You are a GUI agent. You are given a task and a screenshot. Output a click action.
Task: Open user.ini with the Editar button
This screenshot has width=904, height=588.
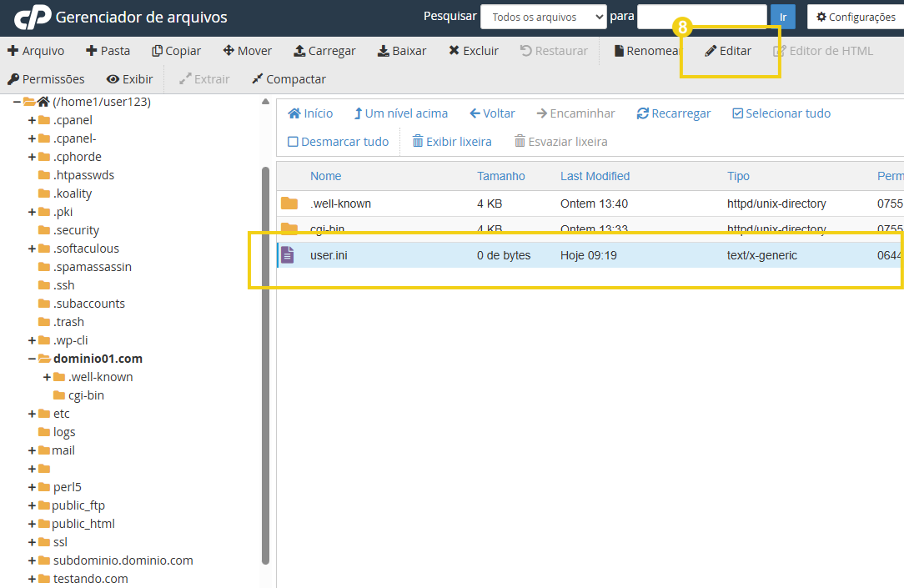728,51
